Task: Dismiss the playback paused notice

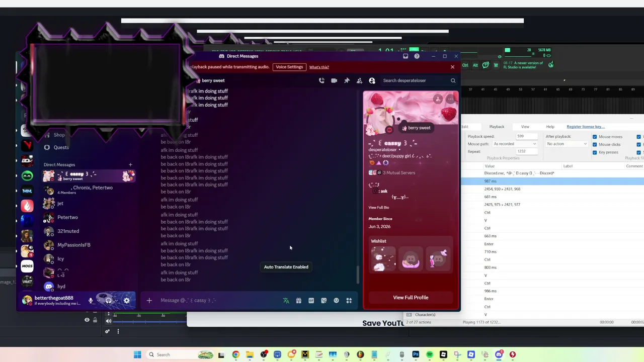Action: tap(452, 67)
